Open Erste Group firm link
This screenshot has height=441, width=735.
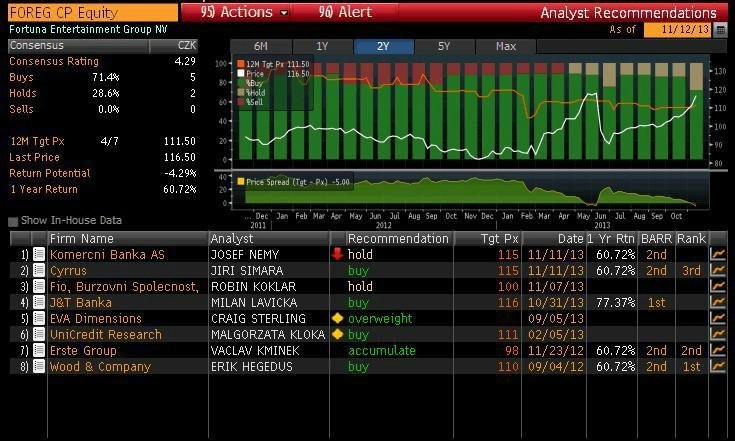(x=83, y=351)
